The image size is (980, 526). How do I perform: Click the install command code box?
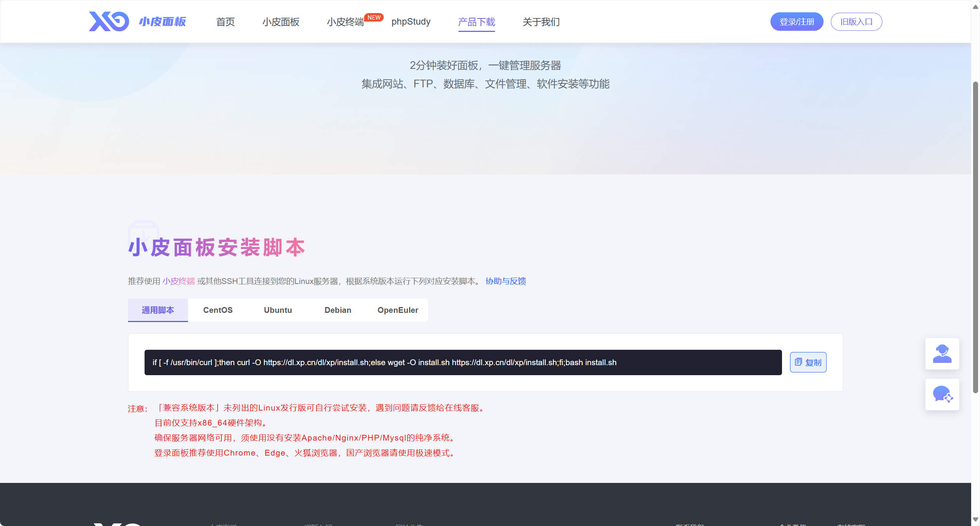(463, 362)
